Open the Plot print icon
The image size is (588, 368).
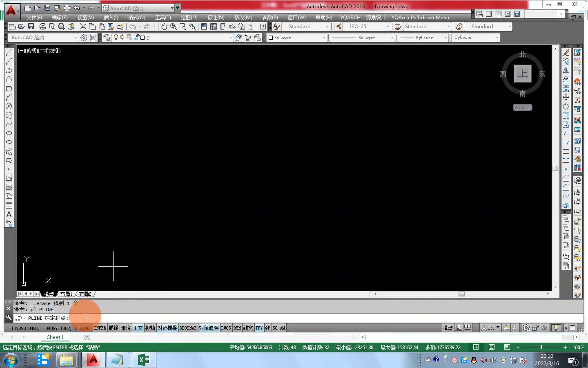(42, 27)
